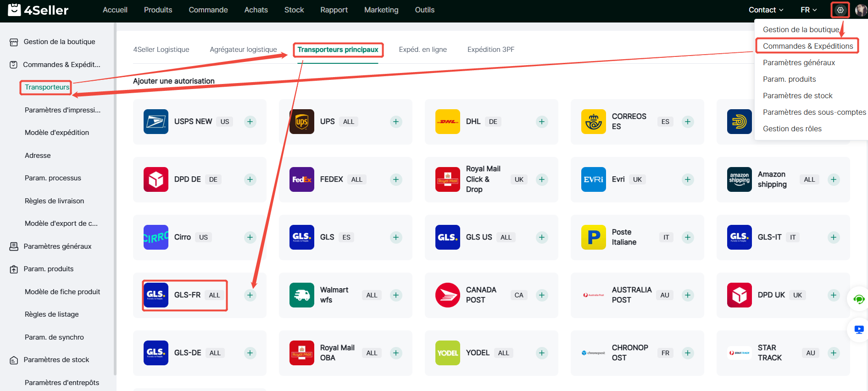Click plus icon for GLS-FR

coord(250,295)
